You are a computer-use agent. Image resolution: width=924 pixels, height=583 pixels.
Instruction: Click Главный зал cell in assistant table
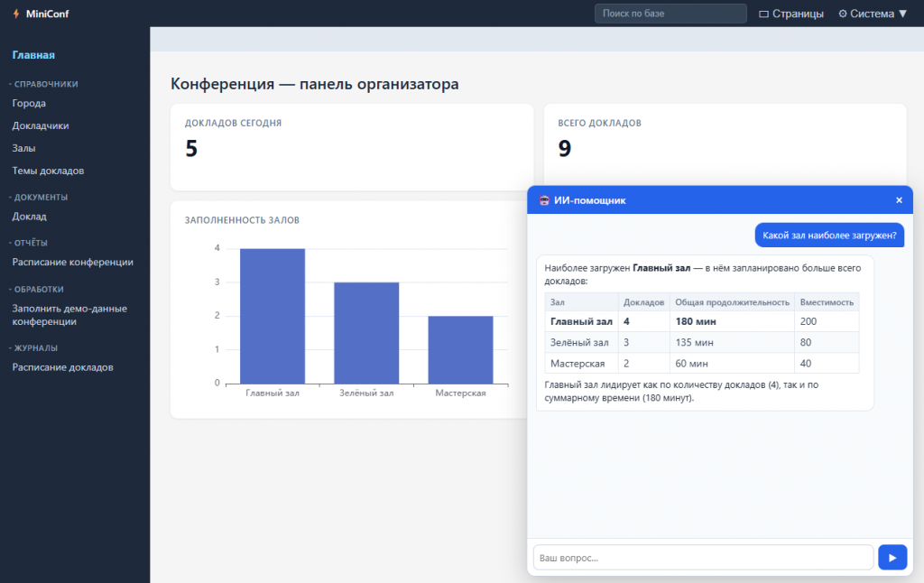point(581,321)
